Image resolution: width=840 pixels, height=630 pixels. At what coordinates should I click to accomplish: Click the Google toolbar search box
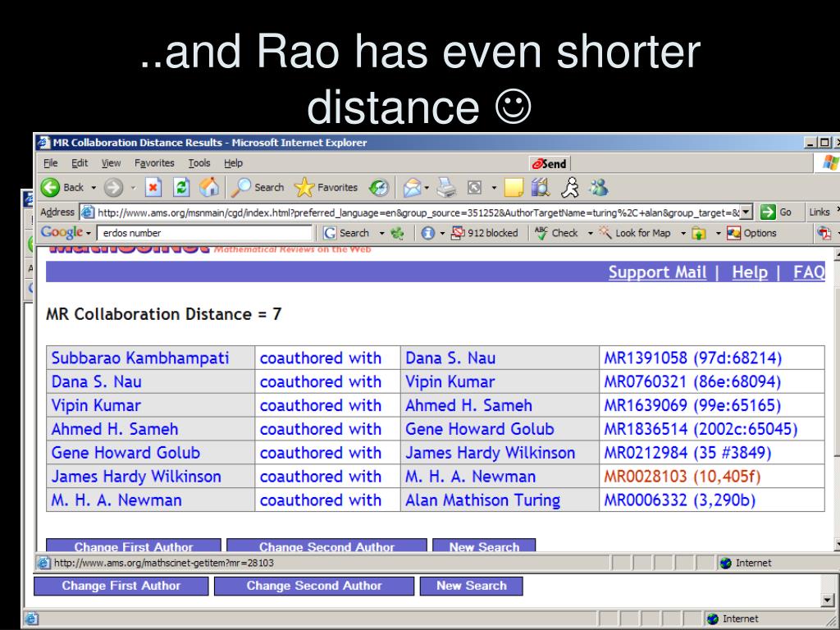tap(204, 233)
